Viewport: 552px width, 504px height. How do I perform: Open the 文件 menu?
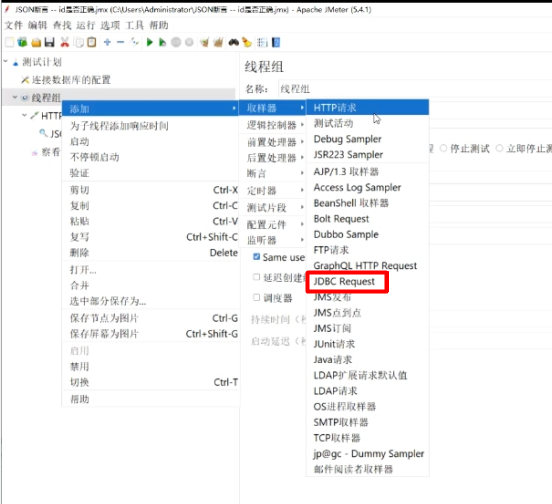[x=13, y=25]
